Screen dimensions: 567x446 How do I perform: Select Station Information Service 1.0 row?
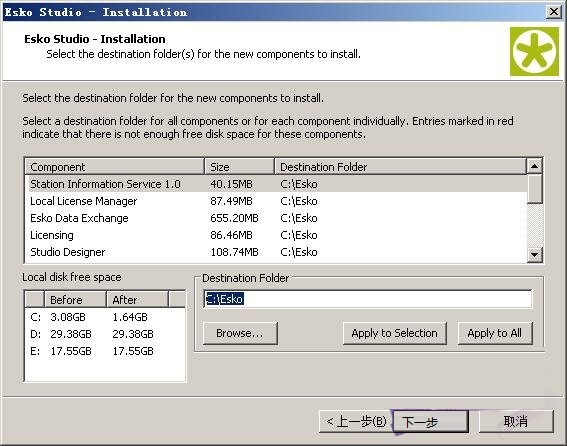(x=276, y=184)
